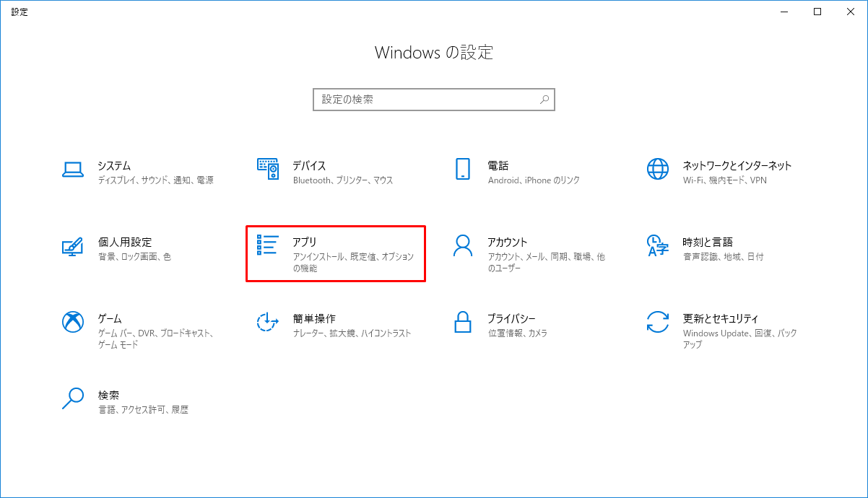The image size is (868, 498).
Task: Select the 検索 category heading
Action: [108, 396]
